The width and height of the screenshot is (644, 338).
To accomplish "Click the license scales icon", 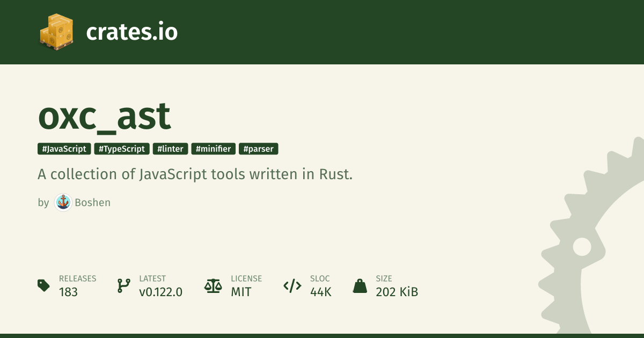I will click(213, 285).
